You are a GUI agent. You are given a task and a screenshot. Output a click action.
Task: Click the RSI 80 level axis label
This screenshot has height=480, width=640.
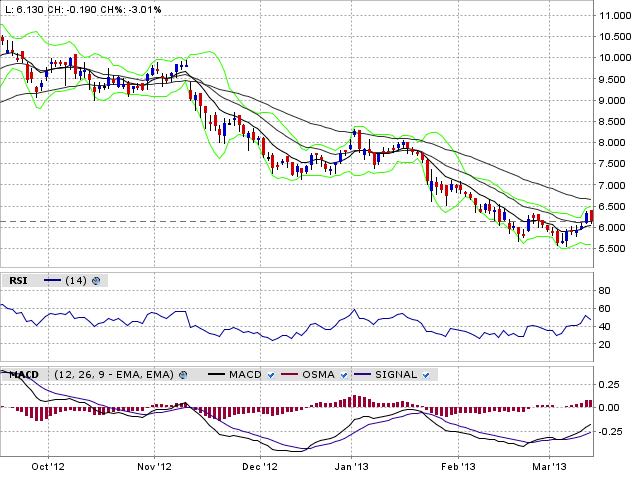click(604, 290)
